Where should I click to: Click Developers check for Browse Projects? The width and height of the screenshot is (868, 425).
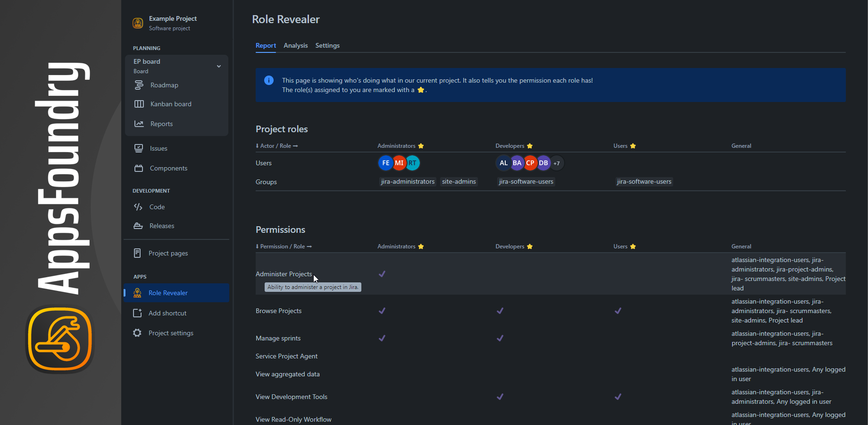500,311
